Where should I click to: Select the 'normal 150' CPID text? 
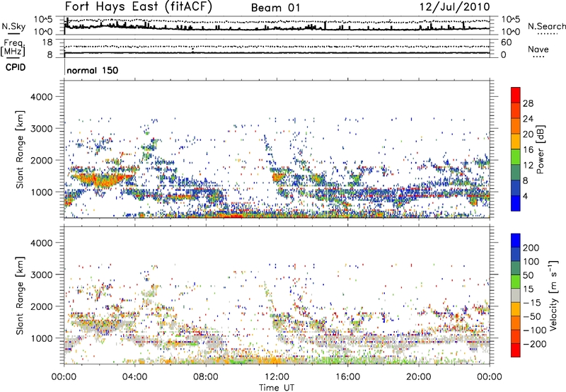tap(93, 70)
